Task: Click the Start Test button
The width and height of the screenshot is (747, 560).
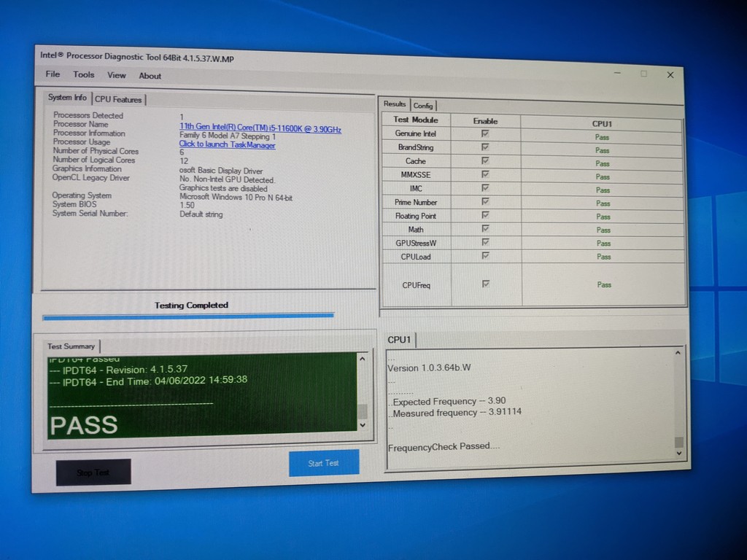Action: (x=324, y=463)
